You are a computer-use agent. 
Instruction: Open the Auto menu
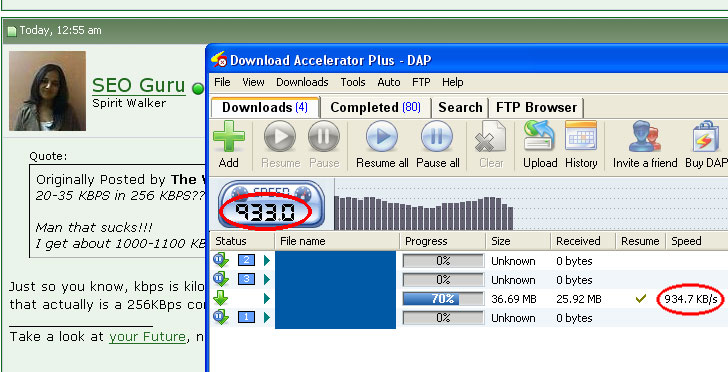pyautogui.click(x=389, y=82)
